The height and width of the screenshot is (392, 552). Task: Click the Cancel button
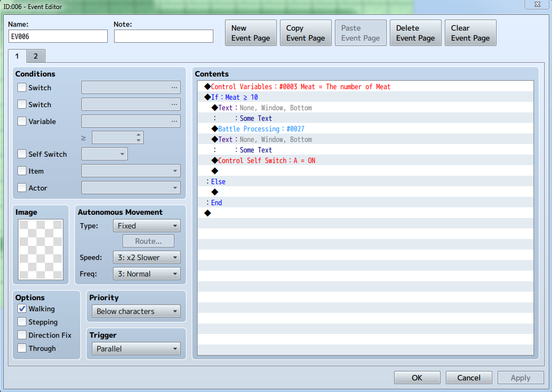[x=469, y=378]
